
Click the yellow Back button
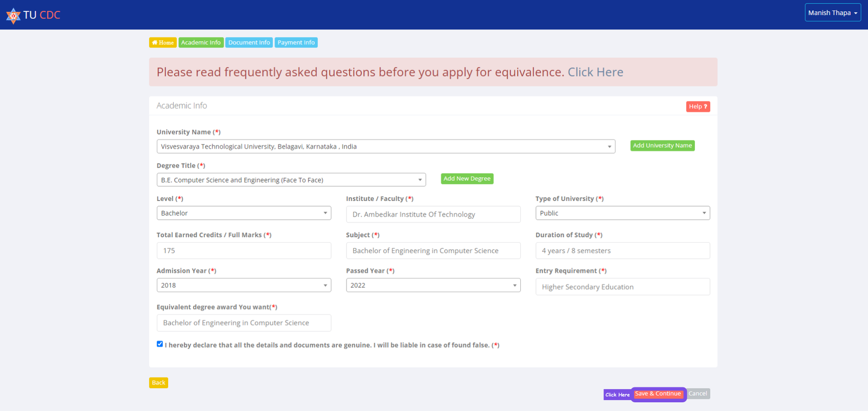pos(158,383)
